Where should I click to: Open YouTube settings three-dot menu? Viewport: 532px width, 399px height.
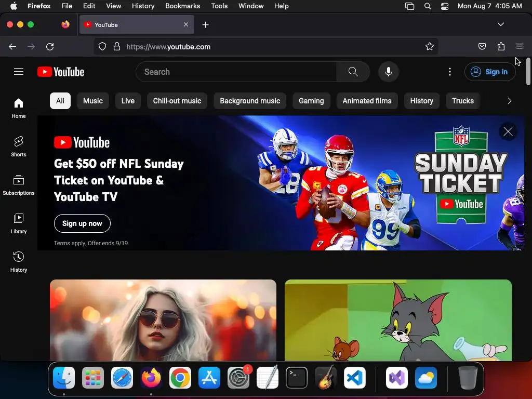pyautogui.click(x=450, y=72)
